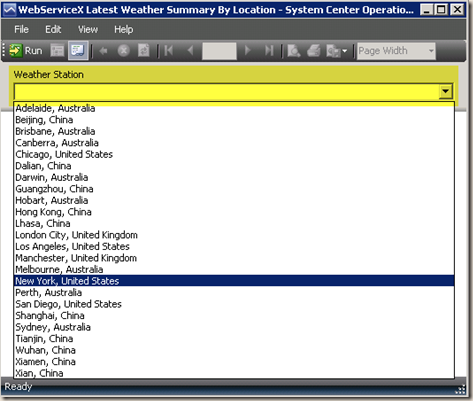Toggle the show parameters toolbar icon
The height and width of the screenshot is (401, 473).
click(78, 51)
